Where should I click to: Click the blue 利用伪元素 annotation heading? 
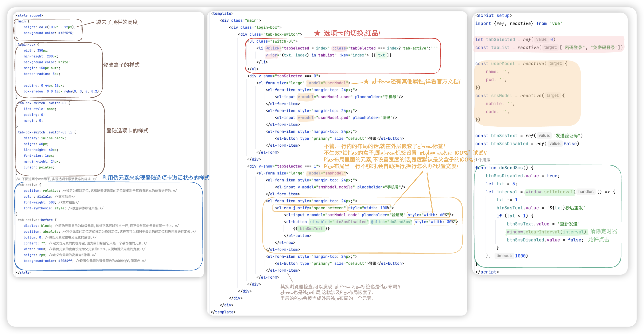[156, 178]
